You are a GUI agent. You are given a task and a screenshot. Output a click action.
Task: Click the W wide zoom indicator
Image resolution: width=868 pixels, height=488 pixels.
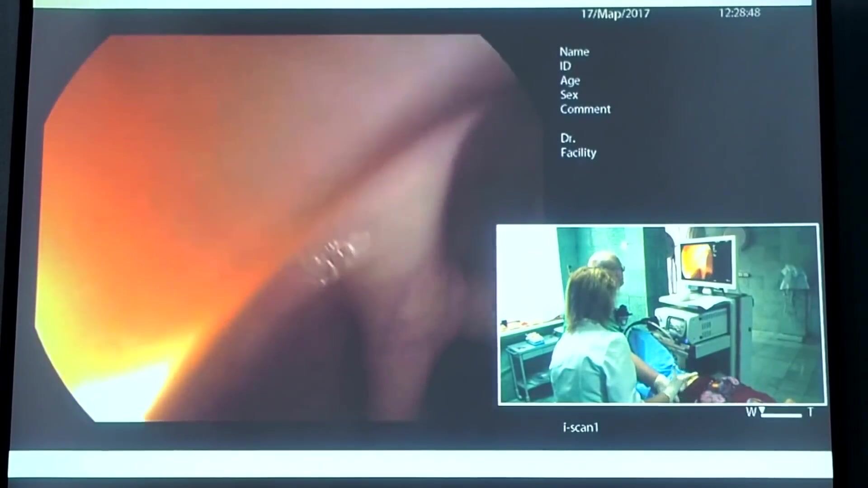[x=750, y=412]
